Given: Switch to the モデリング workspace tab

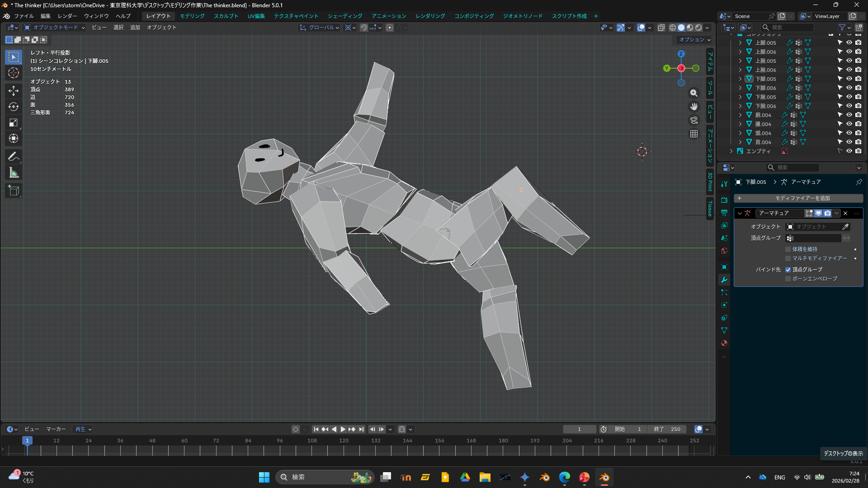Looking at the screenshot, I should pos(192,16).
